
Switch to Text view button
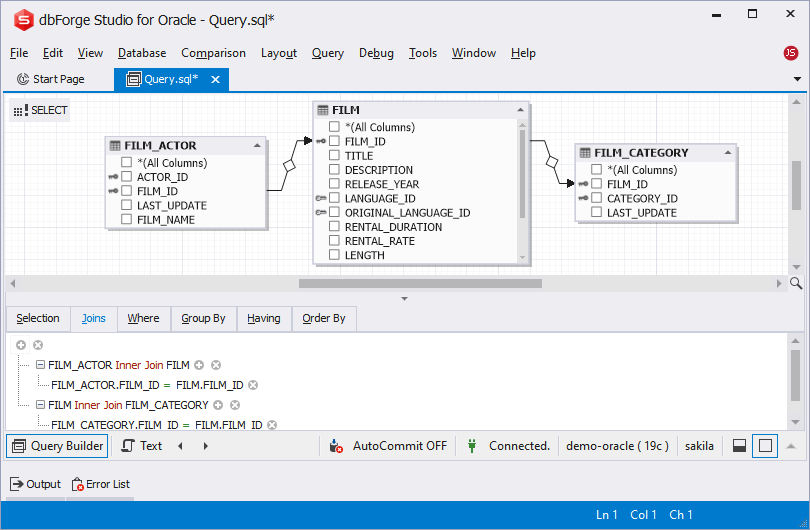[x=141, y=446]
